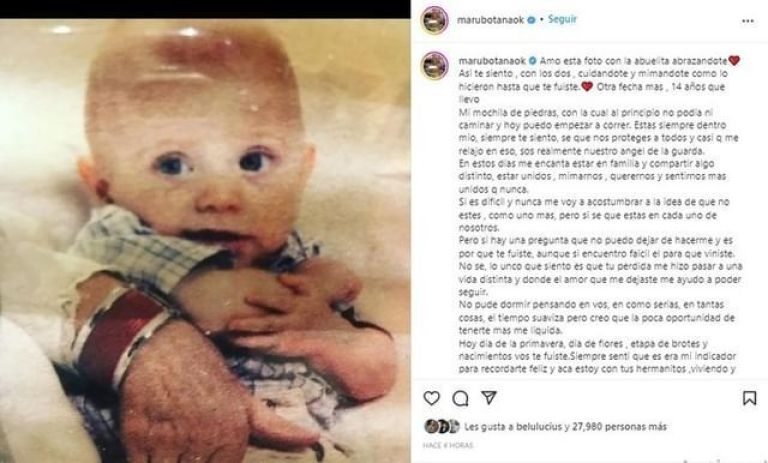
Task: Click the Seguir follow button
Action: 562,20
